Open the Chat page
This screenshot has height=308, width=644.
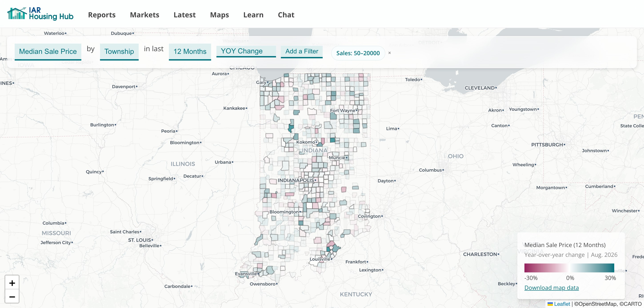286,15
